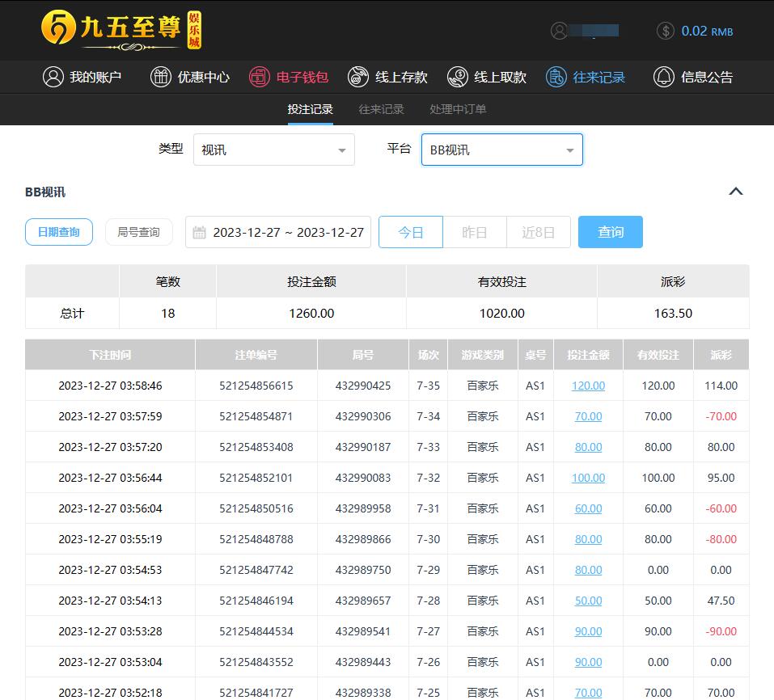Open 线上取款 withdrawal icon
Screen dimensions: 774x700
point(457,77)
